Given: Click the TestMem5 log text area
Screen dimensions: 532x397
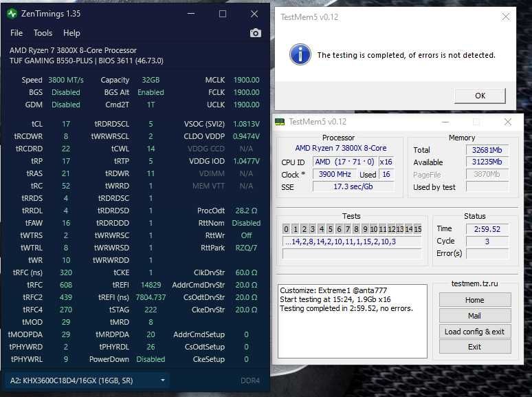Looking at the screenshot, I should 353,321.
